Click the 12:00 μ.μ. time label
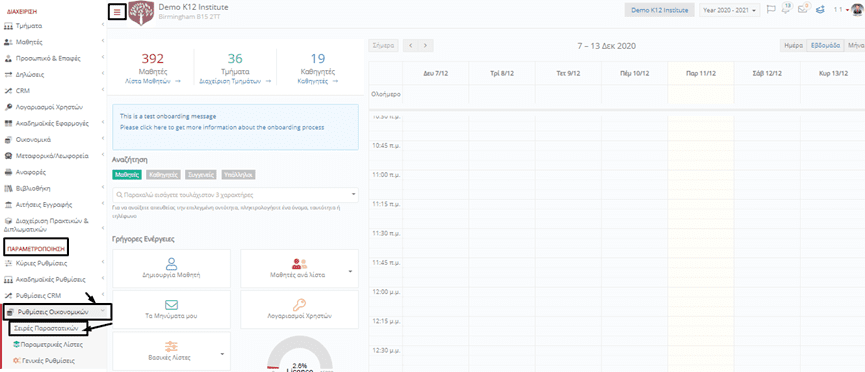 coord(385,291)
